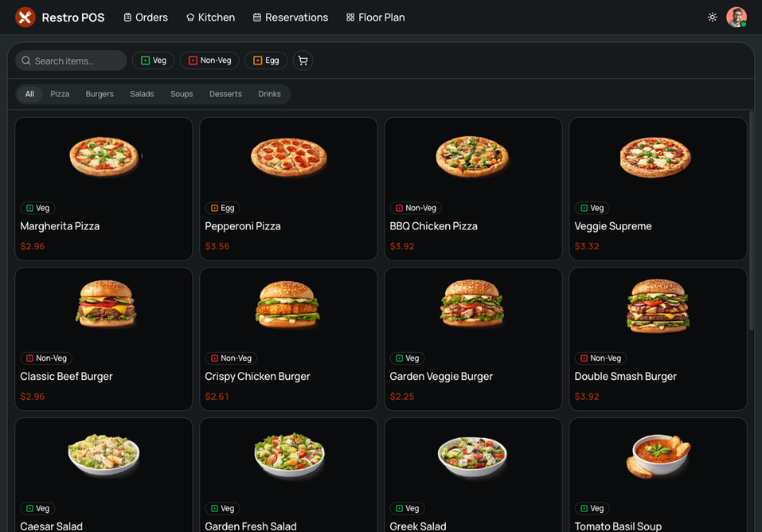The image size is (762, 532).
Task: Click the Veg badge on Greek Salad
Action: point(407,509)
